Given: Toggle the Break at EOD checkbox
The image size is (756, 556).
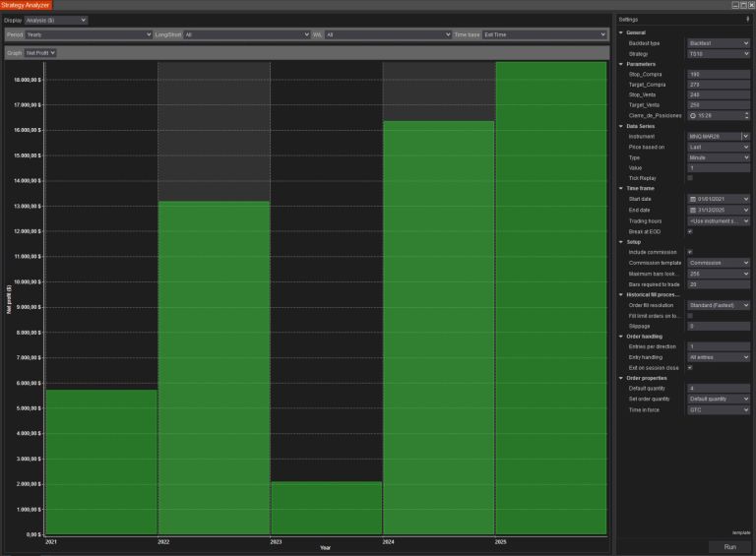Looking at the screenshot, I should [x=690, y=231].
